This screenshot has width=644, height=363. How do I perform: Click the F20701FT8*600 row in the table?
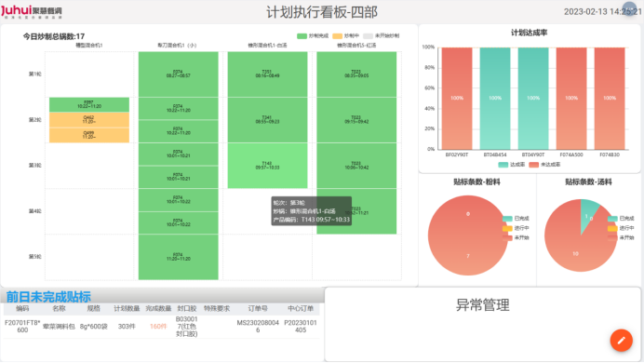(x=161, y=327)
